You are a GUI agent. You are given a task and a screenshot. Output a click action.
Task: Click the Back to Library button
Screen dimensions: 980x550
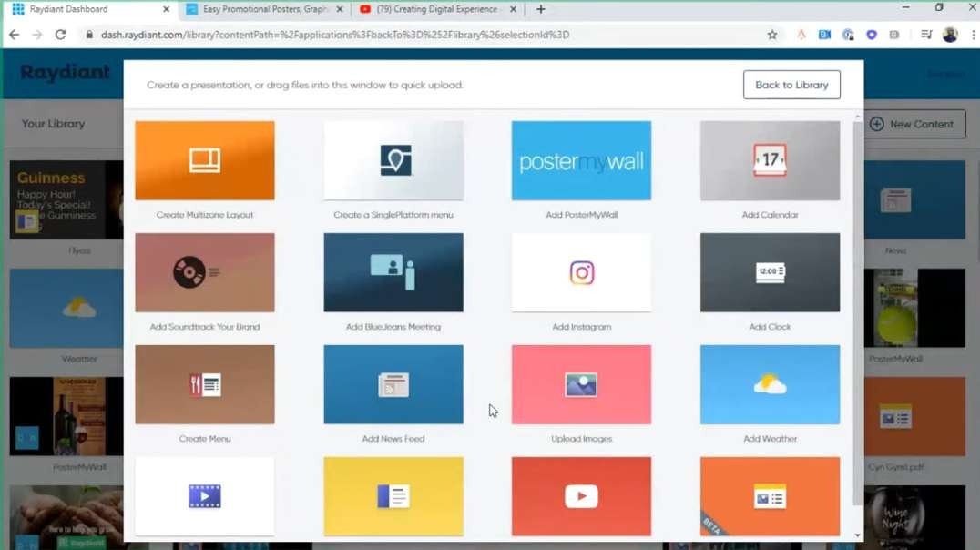(791, 85)
